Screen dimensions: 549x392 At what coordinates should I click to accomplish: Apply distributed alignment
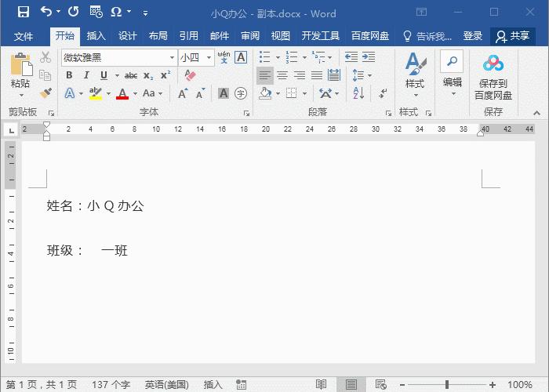(x=334, y=75)
